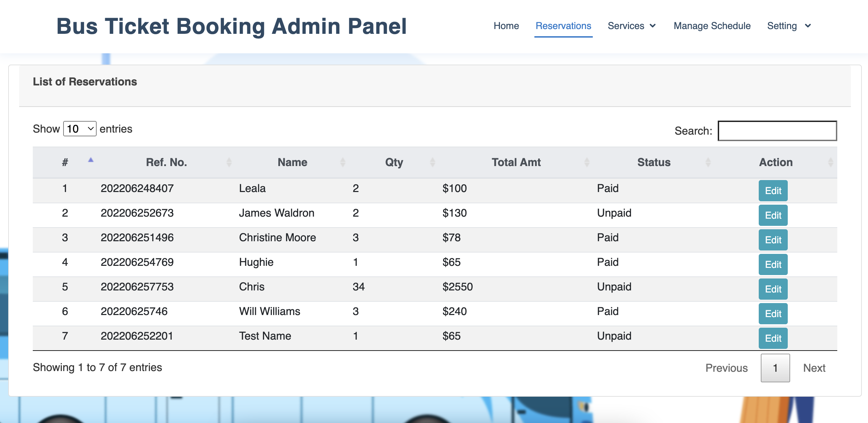Select reference number 202206252673
This screenshot has height=423, width=868.
tap(137, 213)
